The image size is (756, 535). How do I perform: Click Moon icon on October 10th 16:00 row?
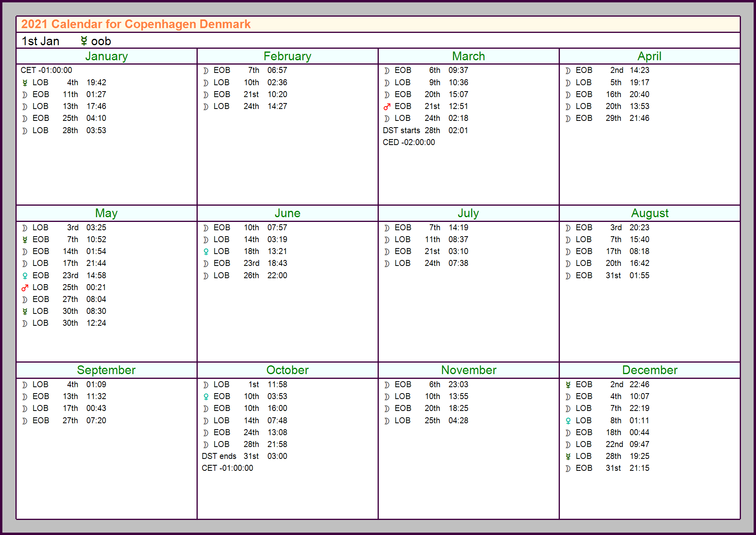point(206,409)
